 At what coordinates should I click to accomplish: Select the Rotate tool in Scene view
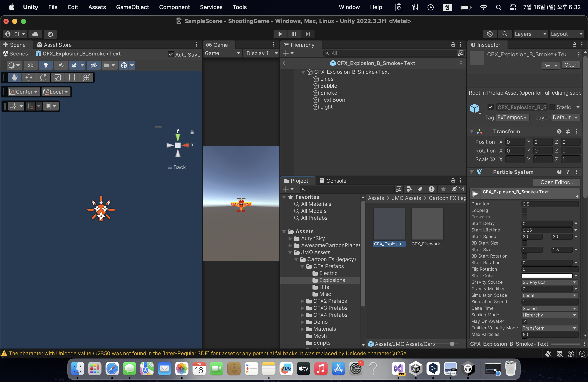[x=43, y=78]
